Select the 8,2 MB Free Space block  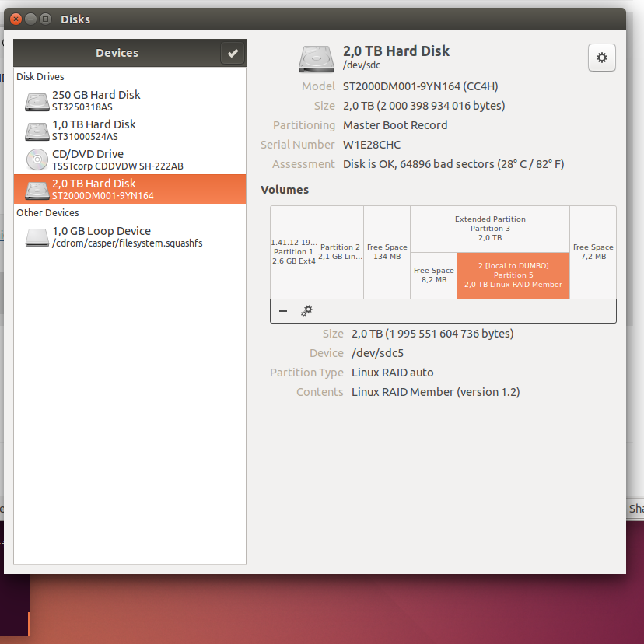(433, 275)
